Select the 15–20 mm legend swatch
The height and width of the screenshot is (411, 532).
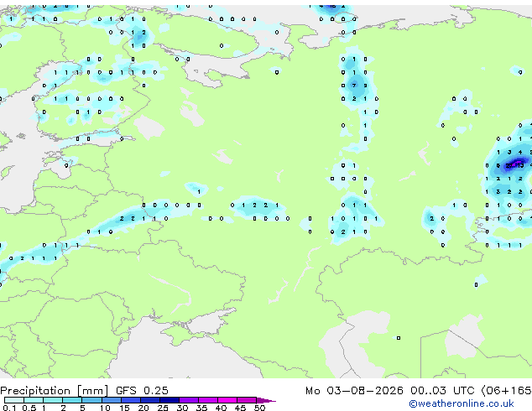click(x=131, y=400)
